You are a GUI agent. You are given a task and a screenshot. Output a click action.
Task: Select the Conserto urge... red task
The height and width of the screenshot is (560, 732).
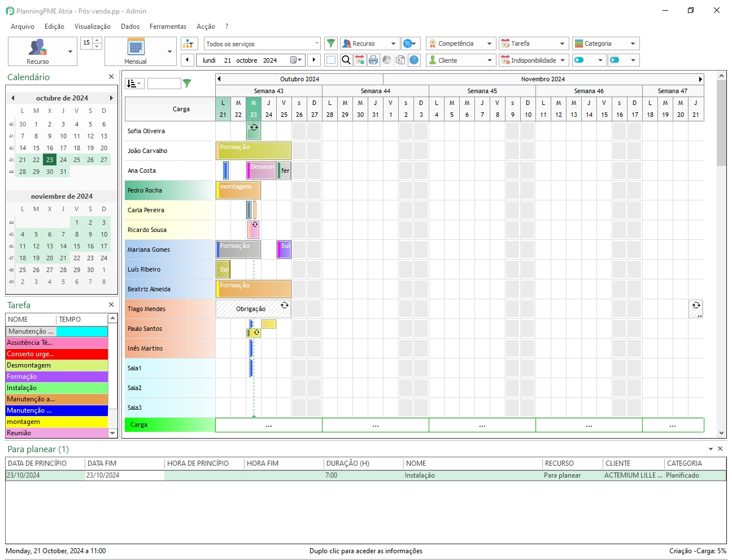(56, 354)
